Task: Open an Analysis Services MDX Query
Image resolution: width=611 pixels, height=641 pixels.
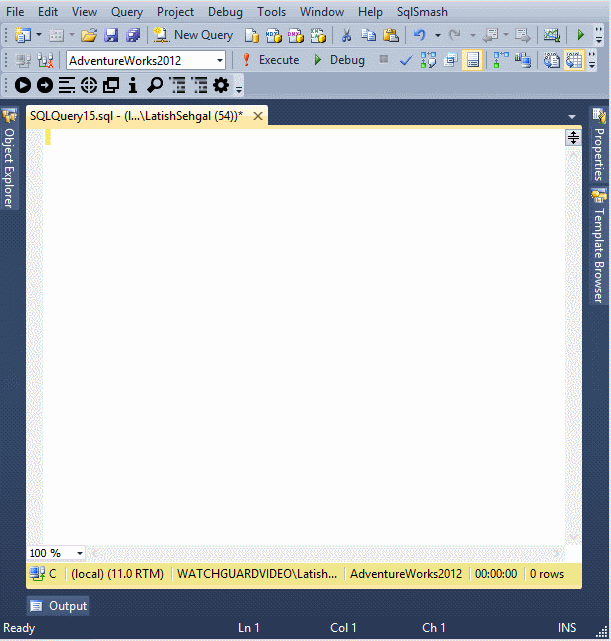Action: point(274,35)
